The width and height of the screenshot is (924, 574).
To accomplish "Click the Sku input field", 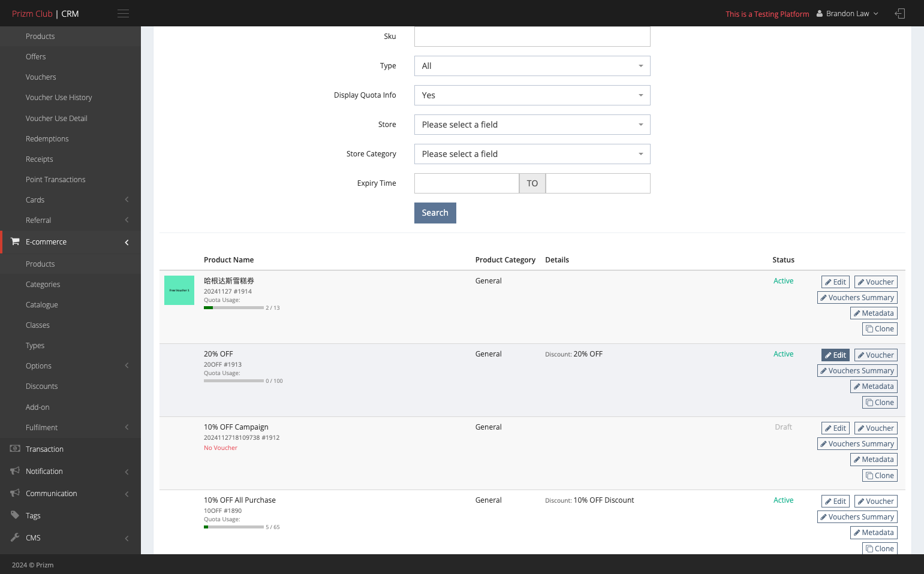I will point(532,37).
